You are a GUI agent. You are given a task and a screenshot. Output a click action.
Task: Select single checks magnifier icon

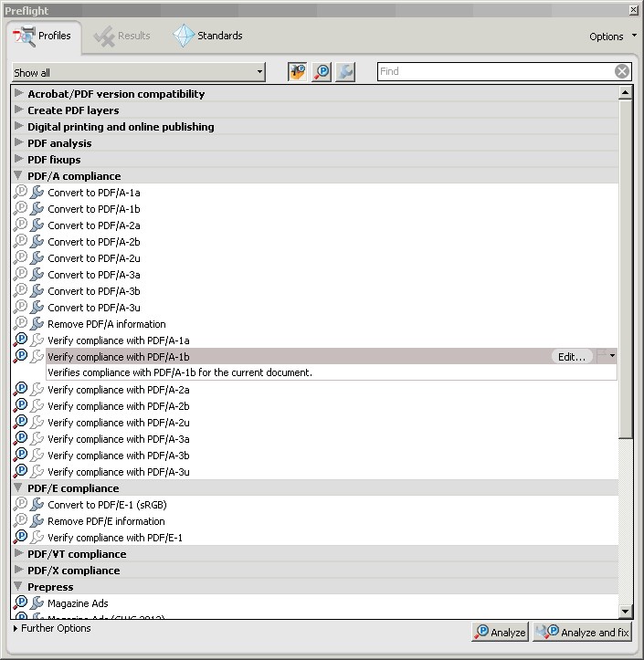322,71
